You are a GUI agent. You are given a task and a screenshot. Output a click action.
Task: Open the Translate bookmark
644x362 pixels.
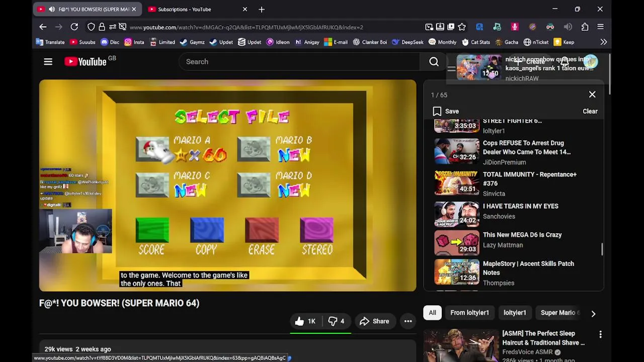pos(50,42)
